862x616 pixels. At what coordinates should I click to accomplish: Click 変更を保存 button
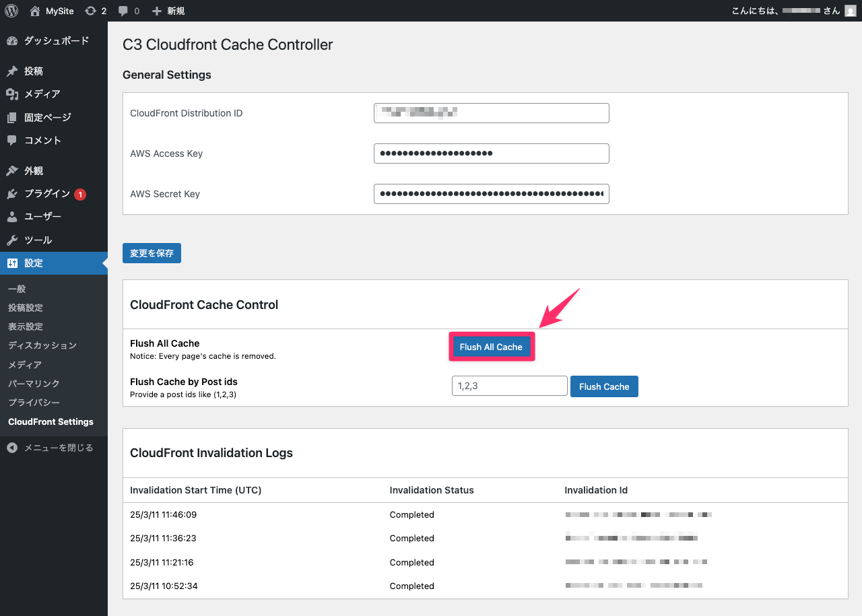point(152,253)
